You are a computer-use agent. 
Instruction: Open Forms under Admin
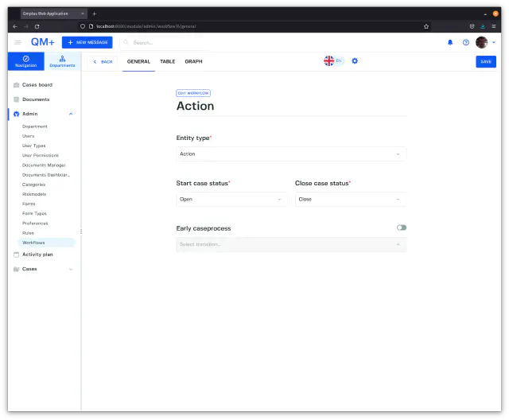coord(29,204)
